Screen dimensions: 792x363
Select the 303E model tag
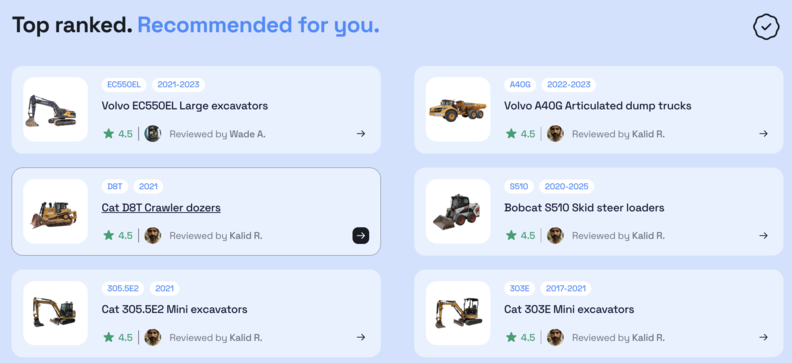coord(519,288)
